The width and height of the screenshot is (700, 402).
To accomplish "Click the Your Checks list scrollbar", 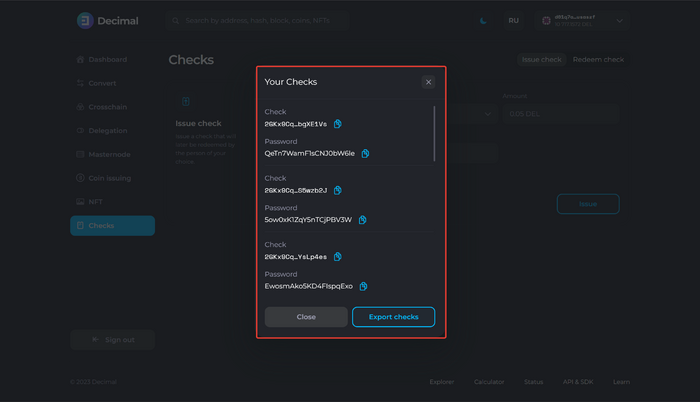I will point(434,134).
